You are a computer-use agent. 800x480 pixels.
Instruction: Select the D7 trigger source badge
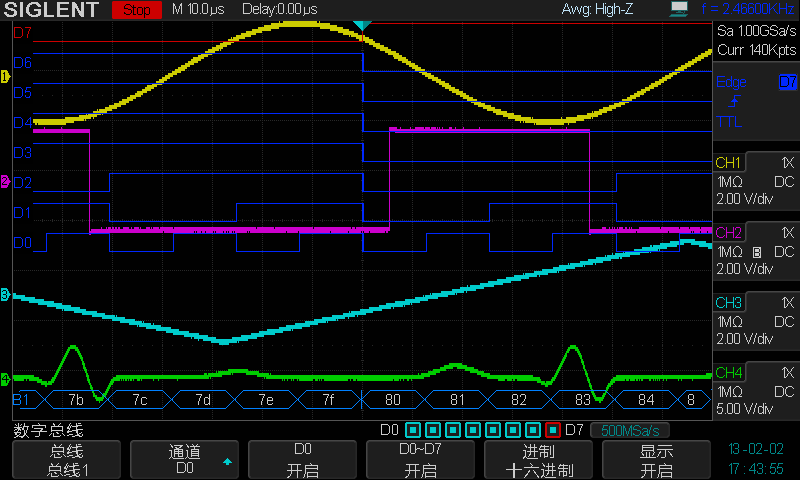click(x=788, y=82)
